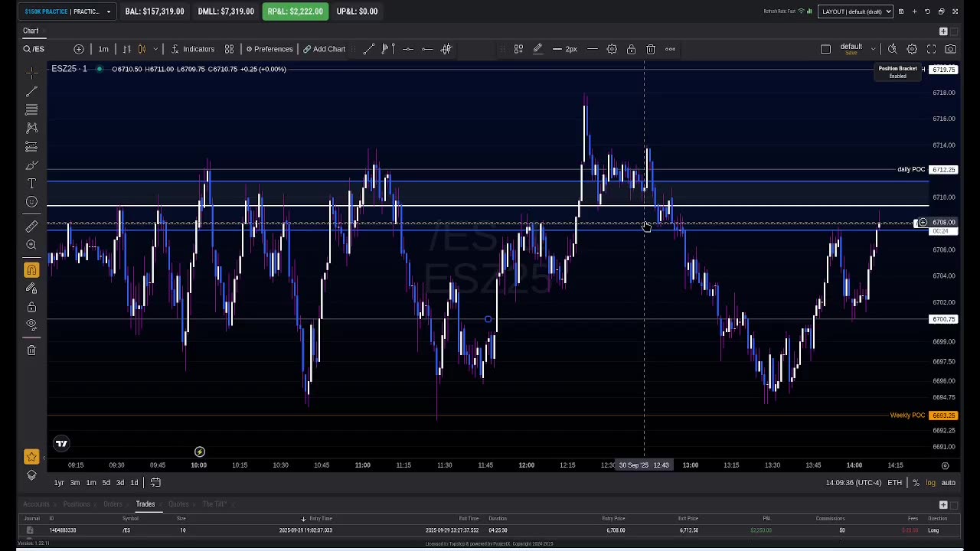Toggle fullscreen chart mode

click(931, 49)
